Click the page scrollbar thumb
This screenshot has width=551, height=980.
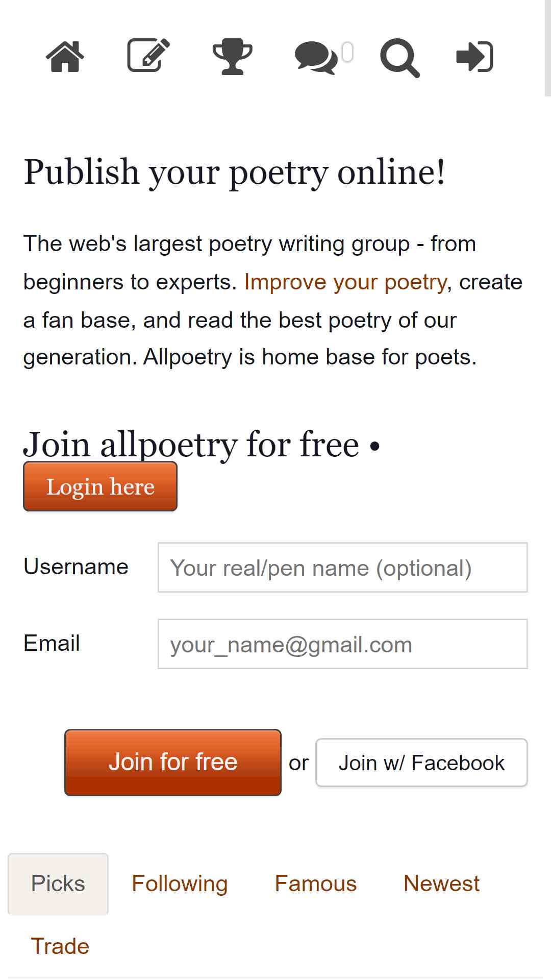tap(547, 48)
